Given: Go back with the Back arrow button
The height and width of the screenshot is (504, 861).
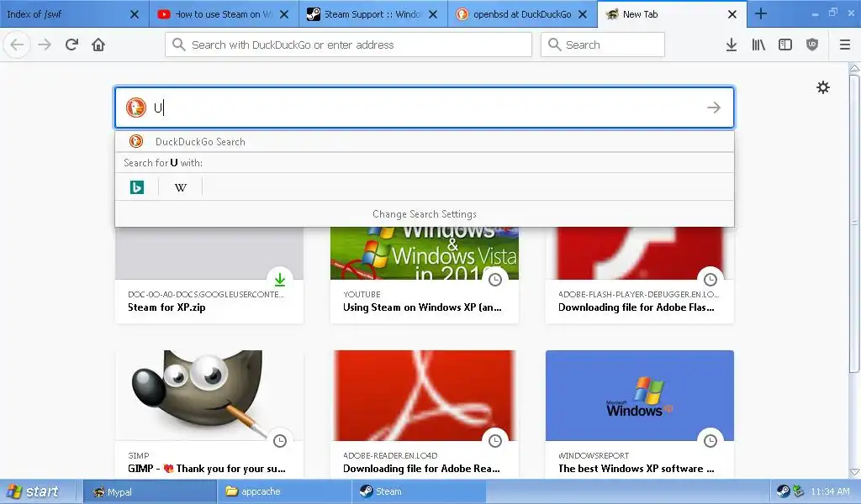Looking at the screenshot, I should 17,45.
